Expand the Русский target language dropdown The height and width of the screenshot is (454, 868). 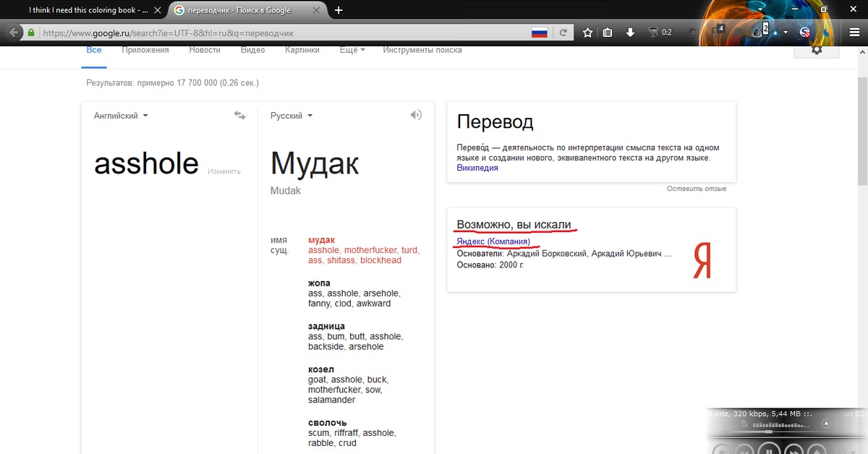[x=291, y=116]
